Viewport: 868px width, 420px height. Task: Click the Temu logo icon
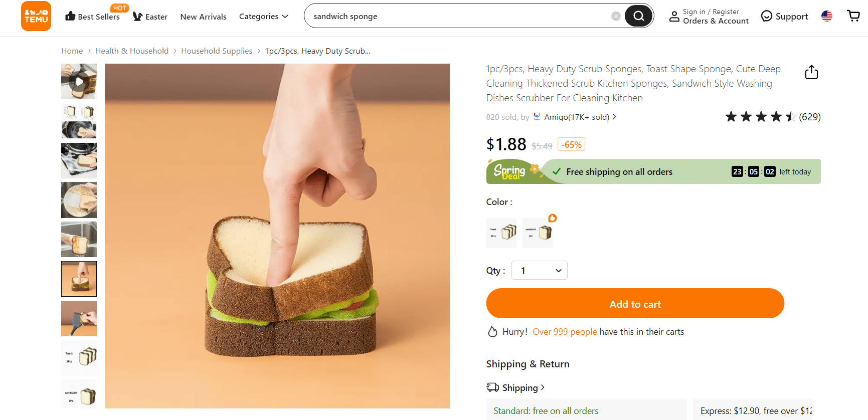tap(36, 16)
